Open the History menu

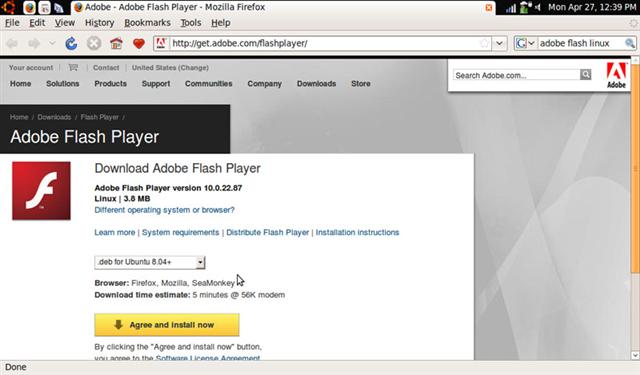tap(99, 23)
